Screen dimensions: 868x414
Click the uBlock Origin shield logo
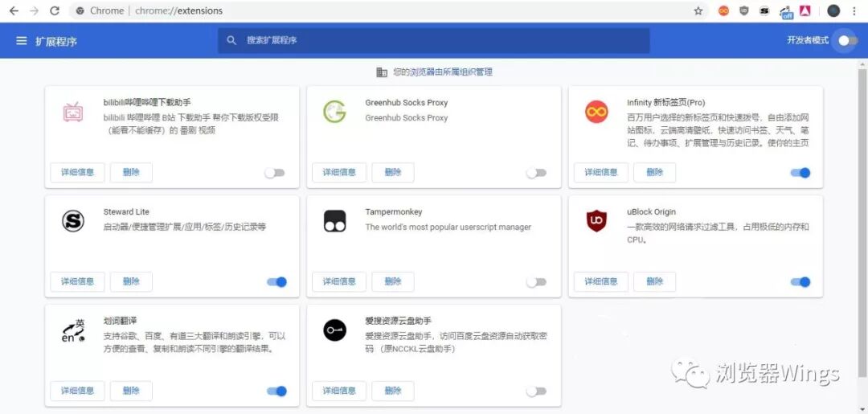point(596,221)
